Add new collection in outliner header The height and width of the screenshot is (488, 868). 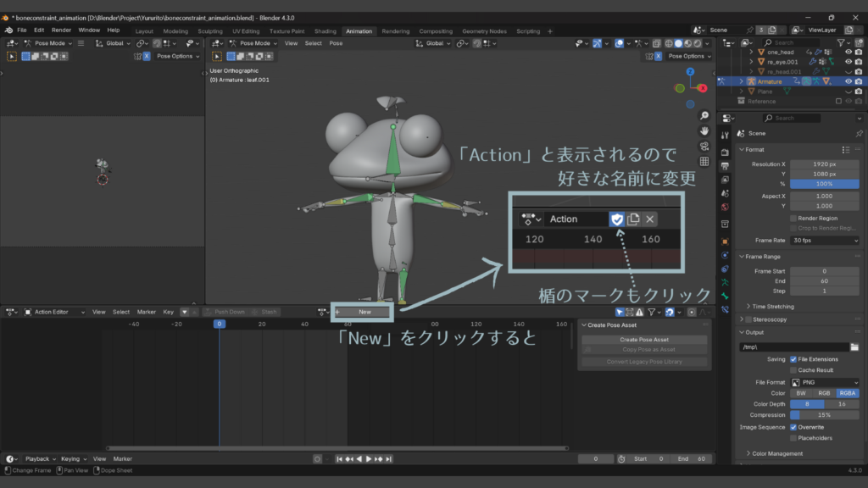tap(859, 42)
